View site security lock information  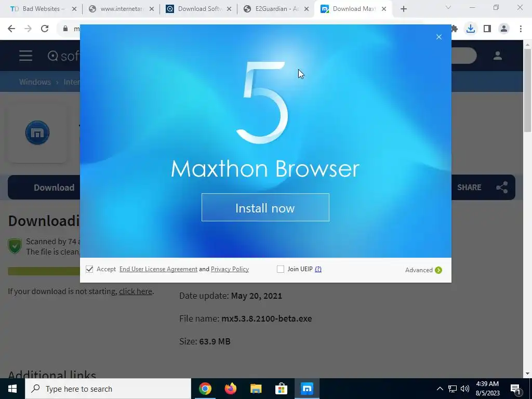(x=65, y=29)
